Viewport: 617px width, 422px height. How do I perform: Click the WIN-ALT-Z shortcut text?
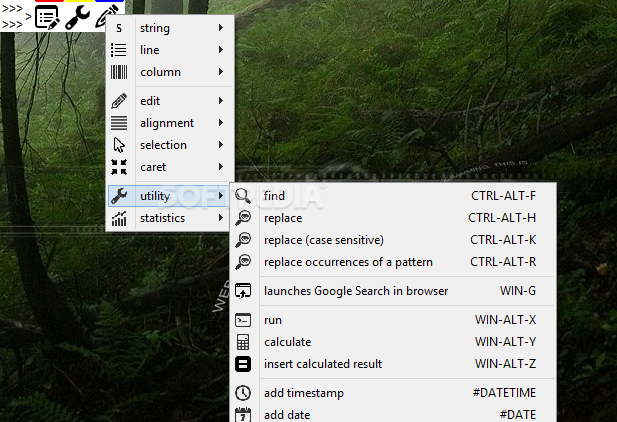click(506, 364)
